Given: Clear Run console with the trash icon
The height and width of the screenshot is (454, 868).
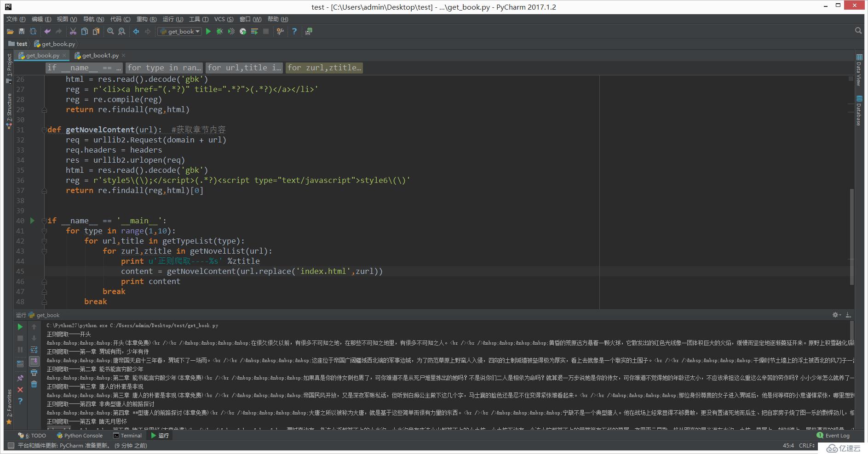Looking at the screenshot, I should [x=34, y=384].
